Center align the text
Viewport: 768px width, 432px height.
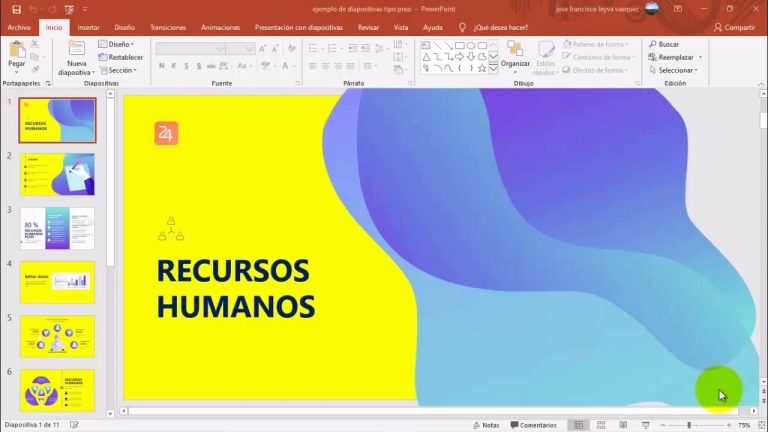click(x=325, y=66)
